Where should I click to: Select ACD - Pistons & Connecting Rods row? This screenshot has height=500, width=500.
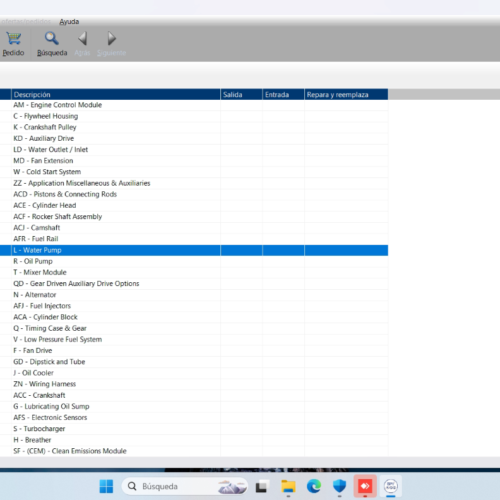tap(194, 194)
